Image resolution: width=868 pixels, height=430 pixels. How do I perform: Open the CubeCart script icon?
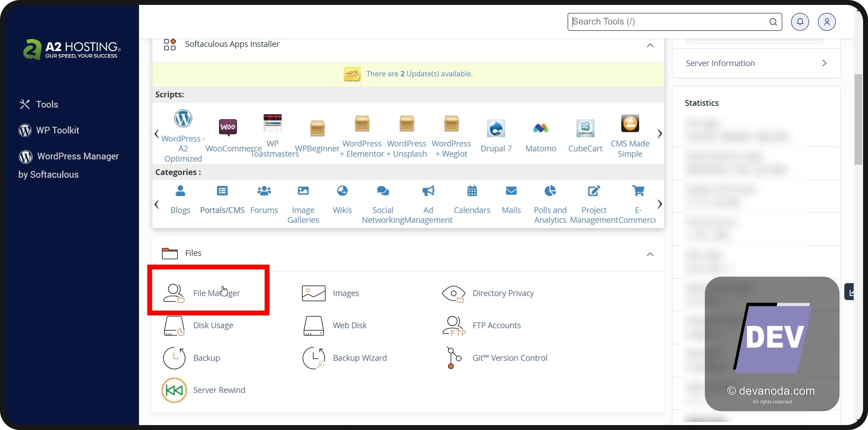point(586,128)
